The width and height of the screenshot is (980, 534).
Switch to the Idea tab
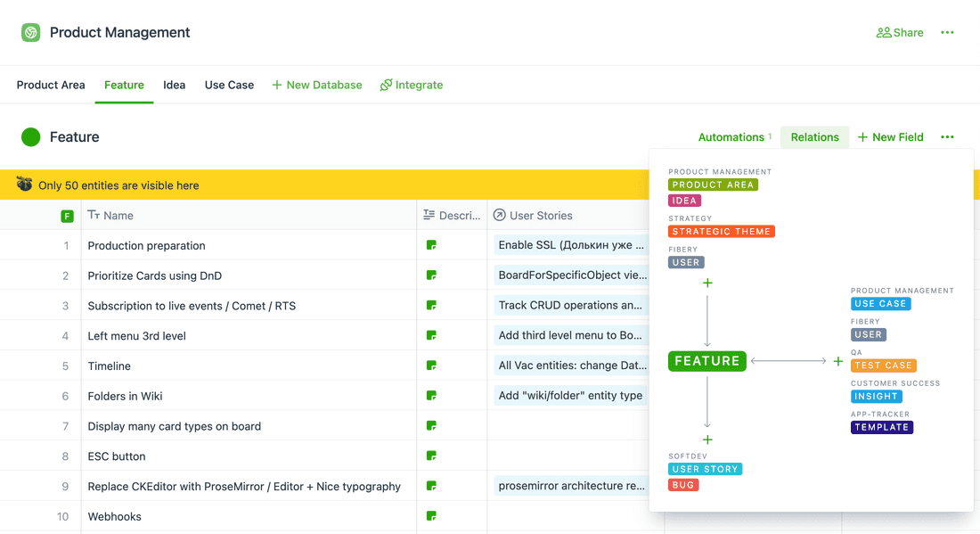click(x=174, y=85)
